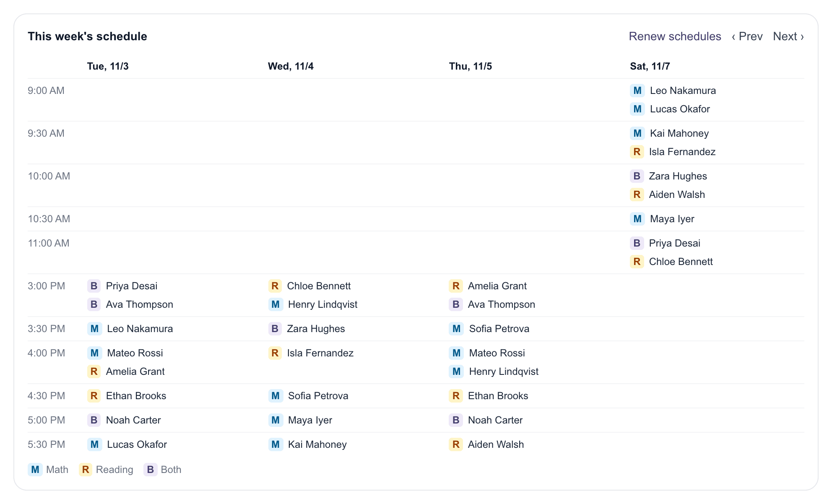
Task: Click the Reading legend badge
Action: (86, 470)
